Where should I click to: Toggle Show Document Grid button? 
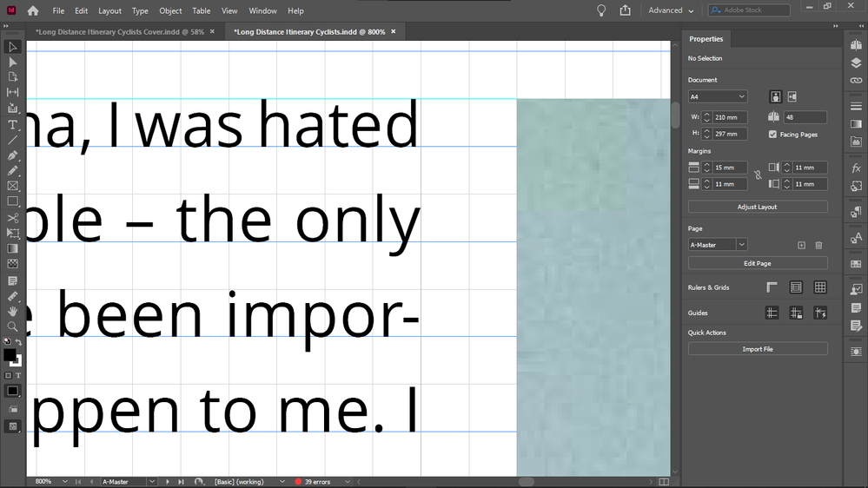(820, 287)
